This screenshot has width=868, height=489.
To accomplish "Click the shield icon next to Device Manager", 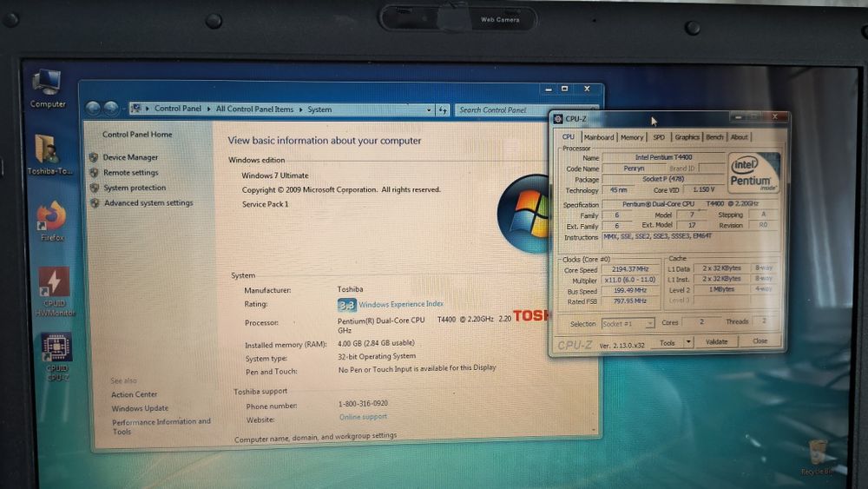I will pos(94,157).
